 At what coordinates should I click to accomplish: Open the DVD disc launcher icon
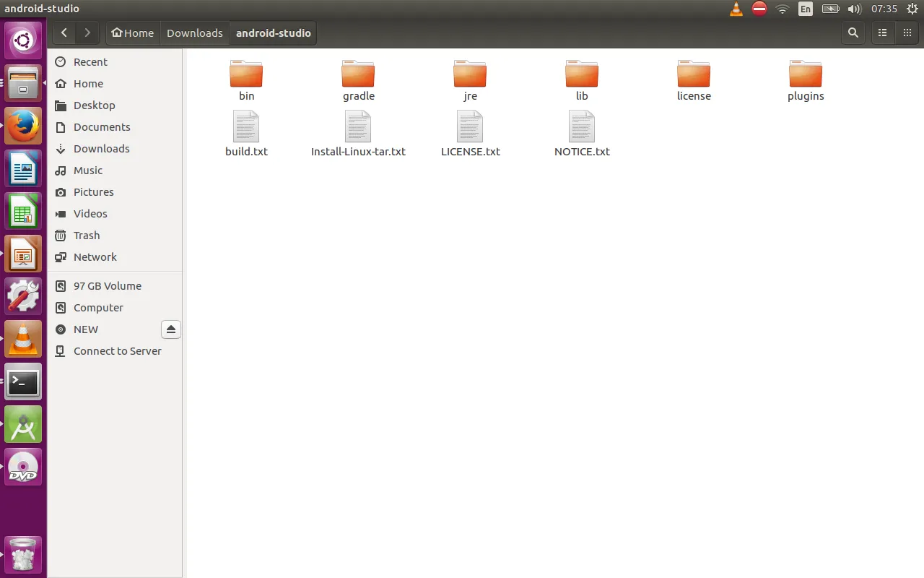pos(23,467)
